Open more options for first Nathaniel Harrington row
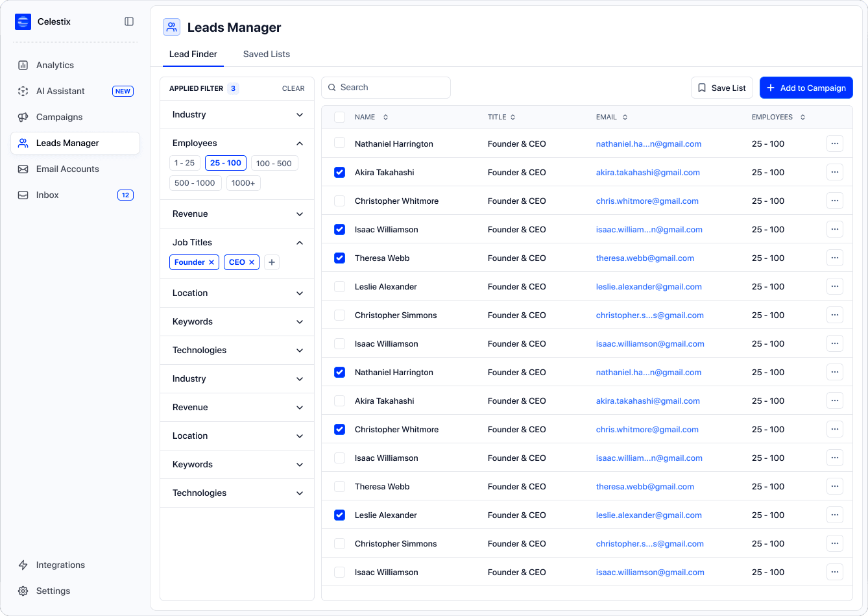Image resolution: width=868 pixels, height=616 pixels. click(835, 143)
